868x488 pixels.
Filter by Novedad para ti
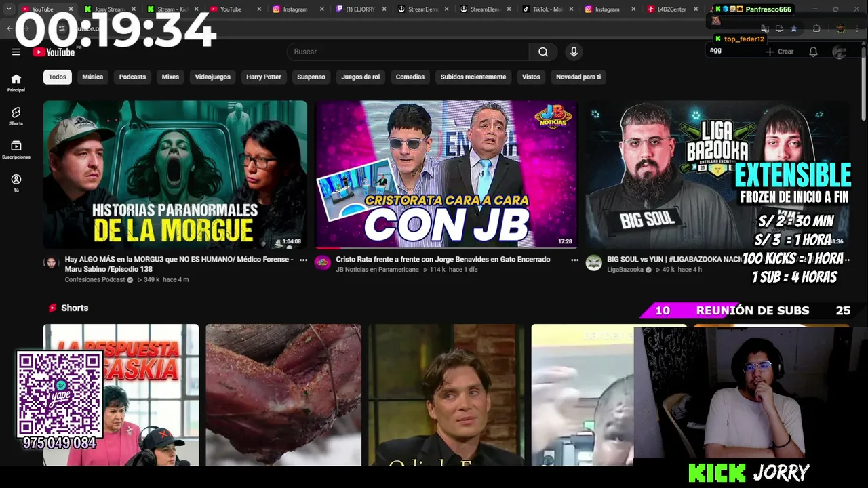(x=578, y=77)
